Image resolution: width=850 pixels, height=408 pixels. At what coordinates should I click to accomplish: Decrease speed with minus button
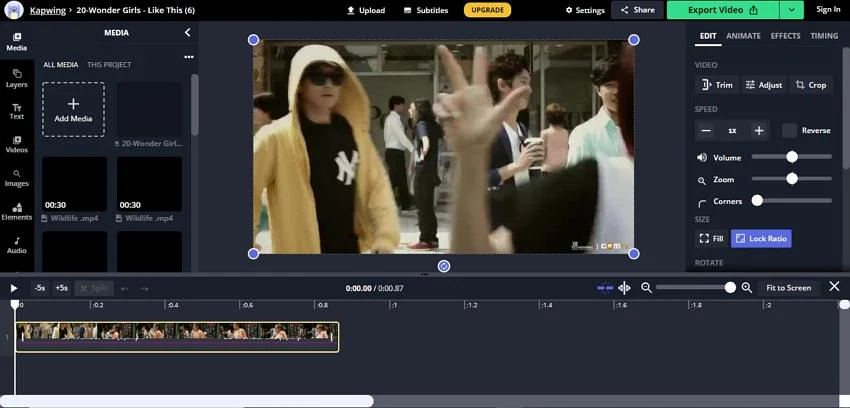coord(706,131)
